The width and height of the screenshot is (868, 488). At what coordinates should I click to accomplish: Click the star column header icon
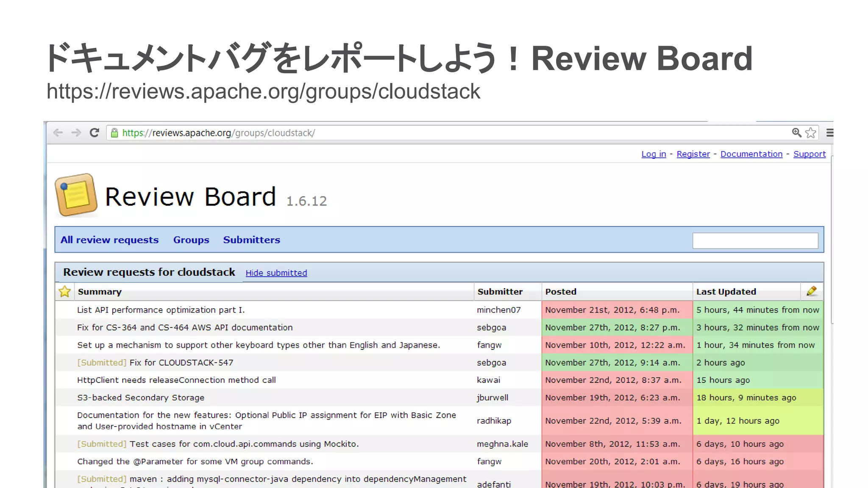[65, 291]
